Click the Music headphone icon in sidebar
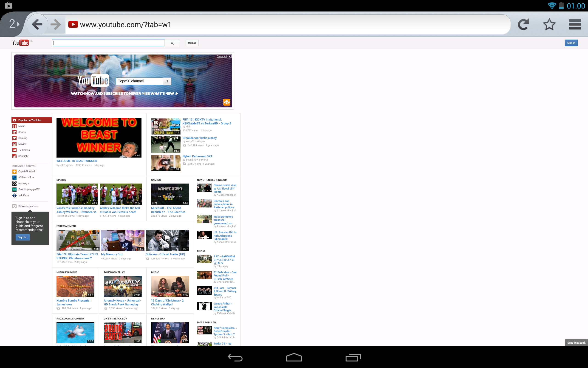The height and width of the screenshot is (368, 588). 14,126
